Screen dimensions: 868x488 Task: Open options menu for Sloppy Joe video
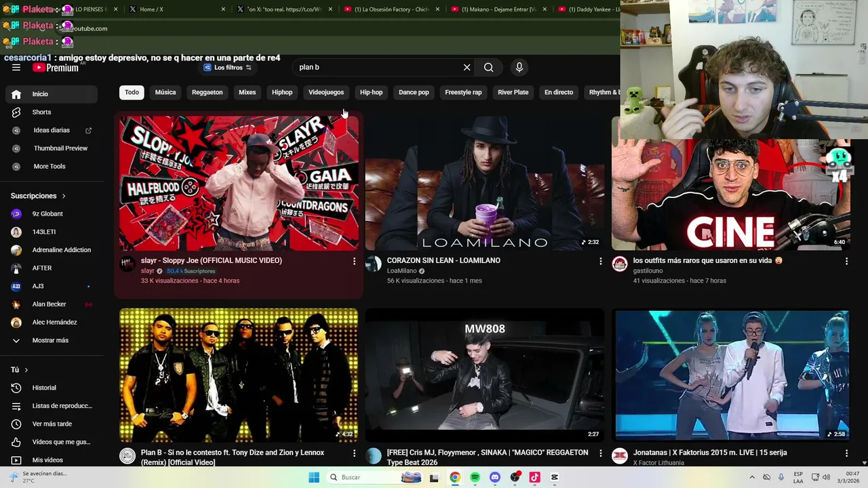pyautogui.click(x=354, y=261)
